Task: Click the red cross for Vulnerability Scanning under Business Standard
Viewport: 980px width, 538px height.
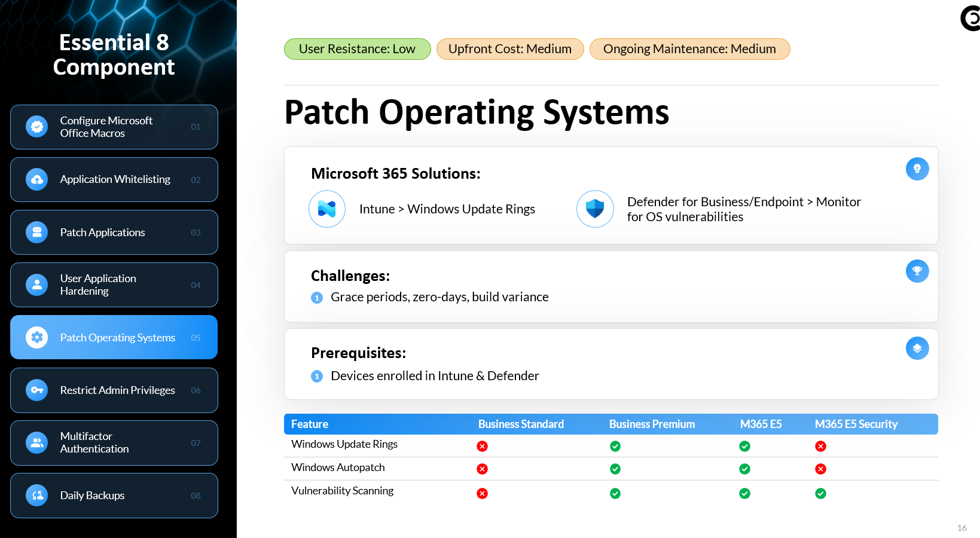Action: [482, 493]
